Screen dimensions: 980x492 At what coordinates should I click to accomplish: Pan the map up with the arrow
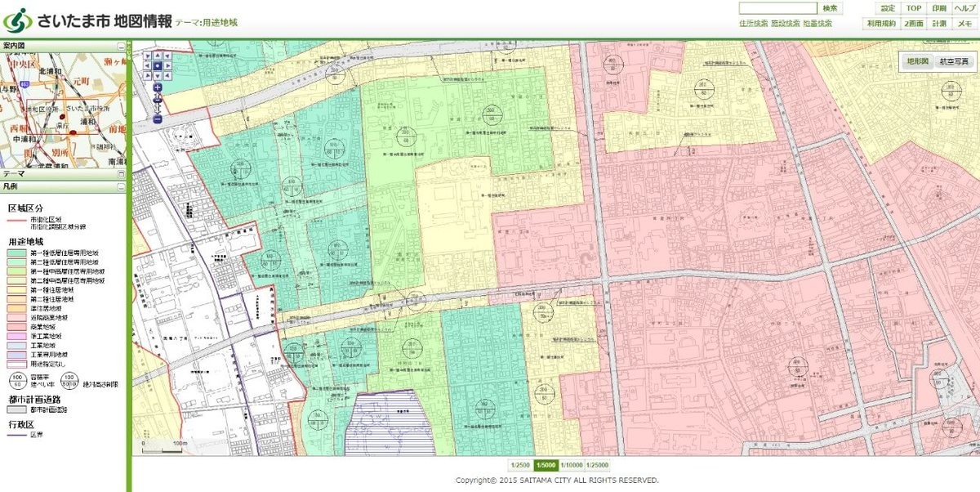pyautogui.click(x=158, y=56)
